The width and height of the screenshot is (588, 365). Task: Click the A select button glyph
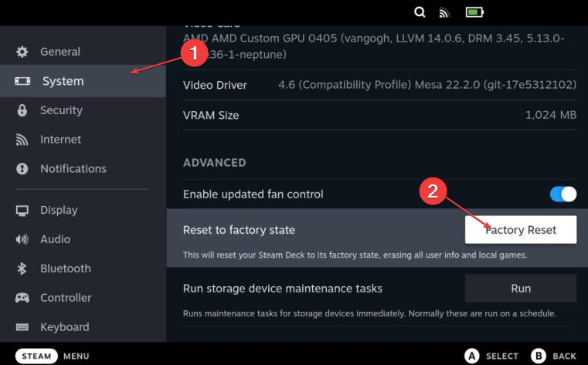pos(472,356)
